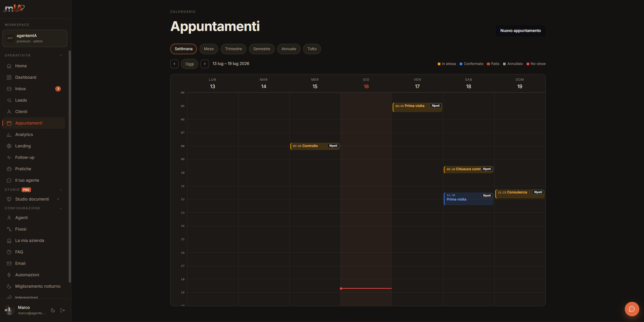Image resolution: width=644 pixels, height=322 pixels.
Task: Switch to the Semestre view
Action: pyautogui.click(x=262, y=49)
